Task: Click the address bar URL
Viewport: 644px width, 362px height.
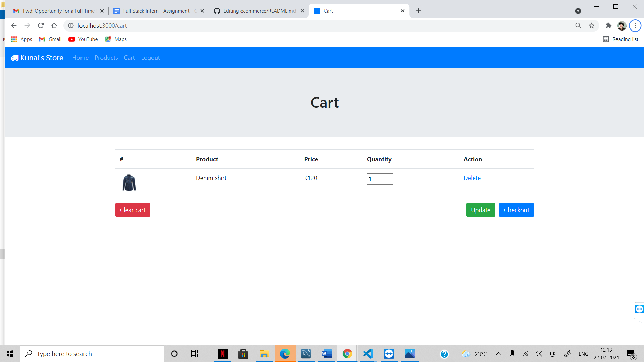Action: pos(102,26)
